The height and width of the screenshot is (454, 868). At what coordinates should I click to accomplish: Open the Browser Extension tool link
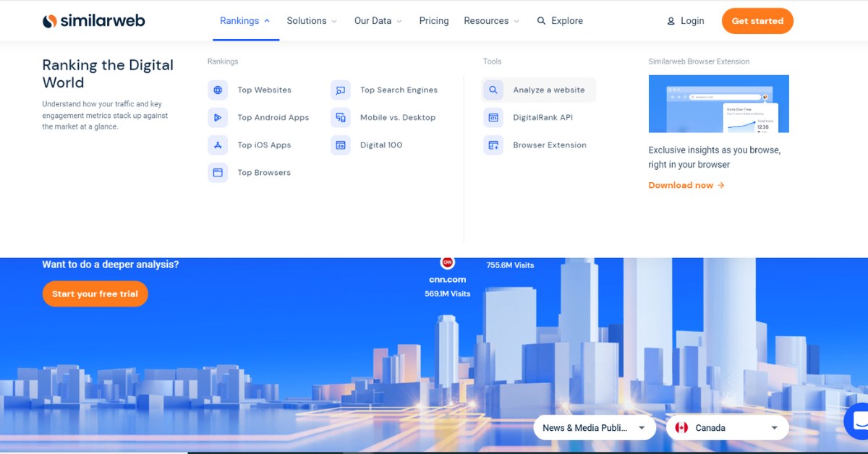[x=550, y=145]
